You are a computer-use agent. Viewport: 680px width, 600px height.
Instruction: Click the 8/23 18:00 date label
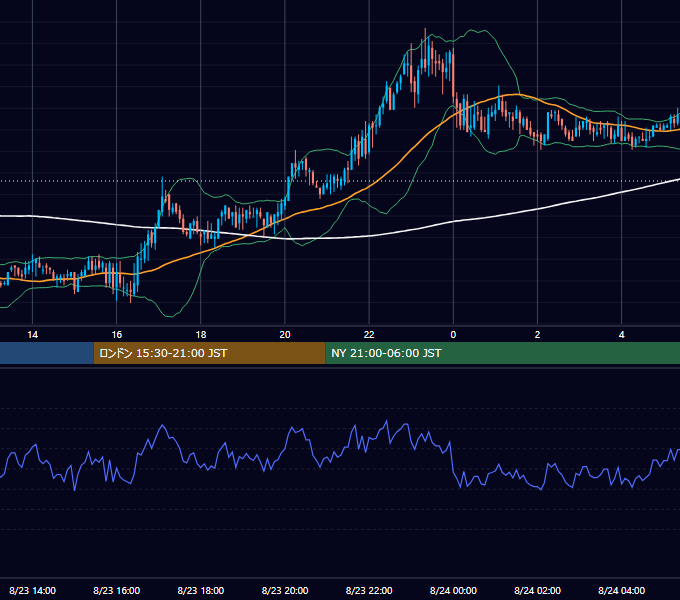pyautogui.click(x=201, y=590)
